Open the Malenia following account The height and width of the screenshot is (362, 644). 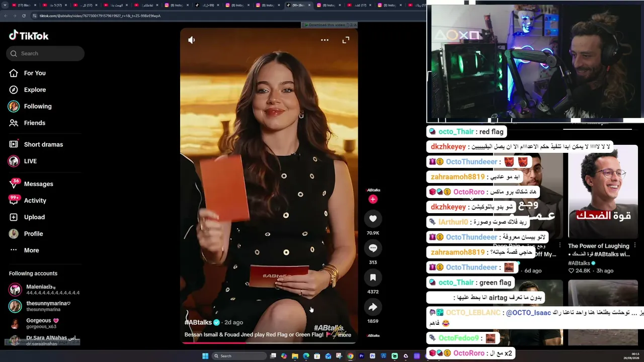click(x=44, y=290)
